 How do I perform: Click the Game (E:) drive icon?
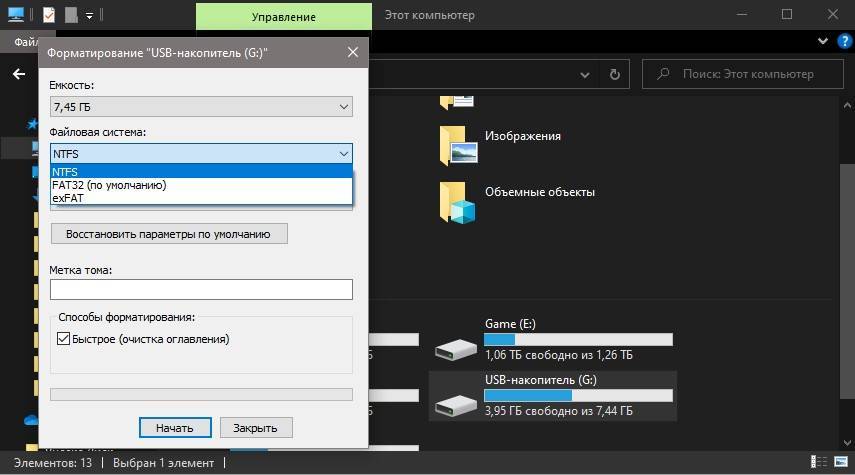tap(458, 347)
